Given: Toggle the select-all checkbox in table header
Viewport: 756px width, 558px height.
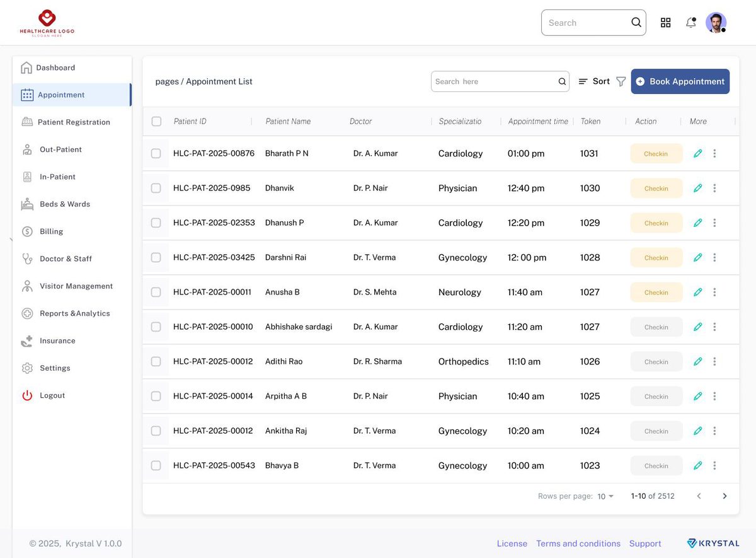Looking at the screenshot, I should coord(156,121).
